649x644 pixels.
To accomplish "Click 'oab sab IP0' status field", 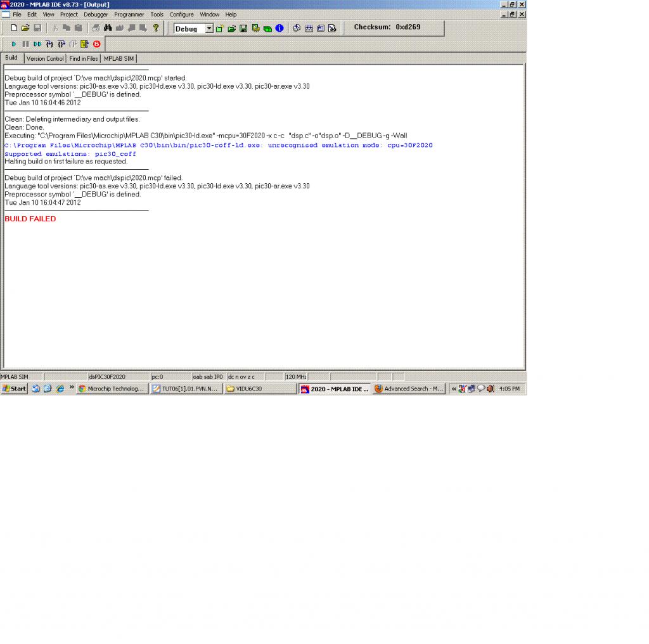I will tap(209, 377).
